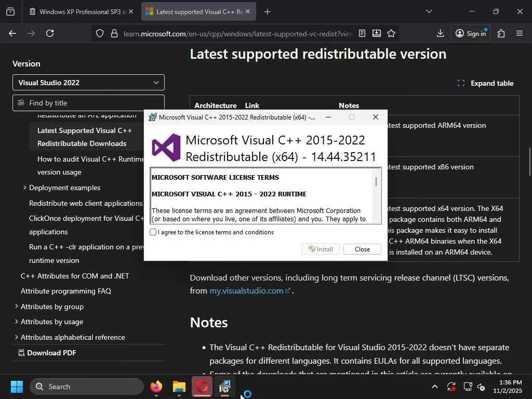Viewport: 532px width, 399px height.
Task: Open the extensions puzzle icon
Action: (x=501, y=33)
